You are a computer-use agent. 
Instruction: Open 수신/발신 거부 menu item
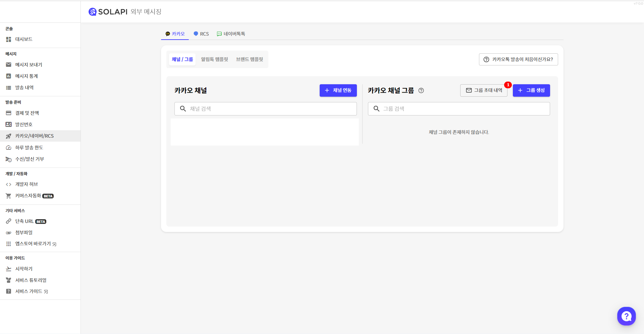tap(40, 159)
